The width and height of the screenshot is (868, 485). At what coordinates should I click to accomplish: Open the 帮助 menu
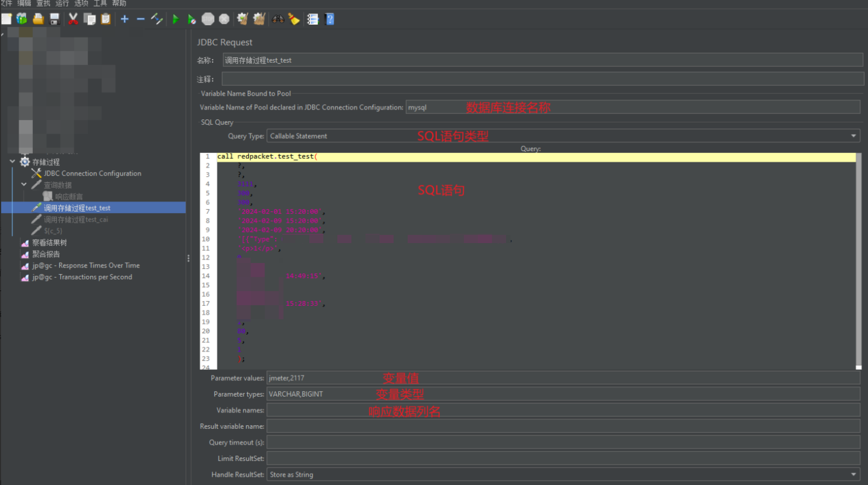(x=119, y=4)
